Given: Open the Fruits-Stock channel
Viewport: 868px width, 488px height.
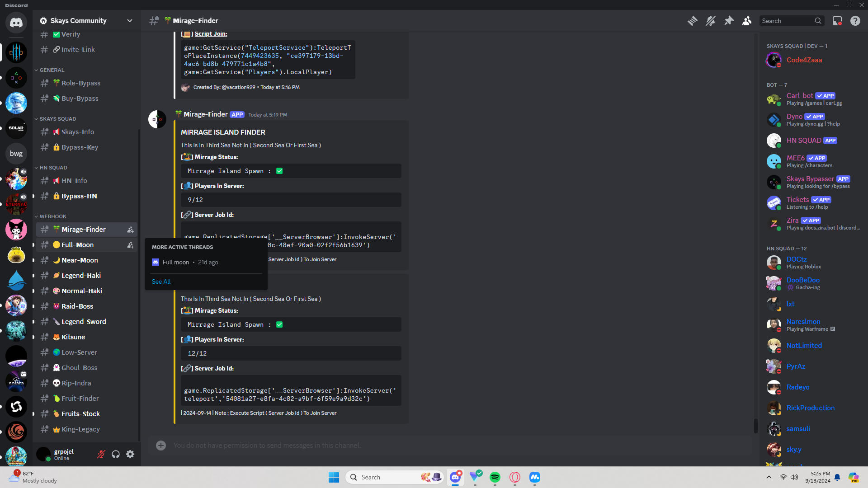Looking at the screenshot, I should [86, 414].
